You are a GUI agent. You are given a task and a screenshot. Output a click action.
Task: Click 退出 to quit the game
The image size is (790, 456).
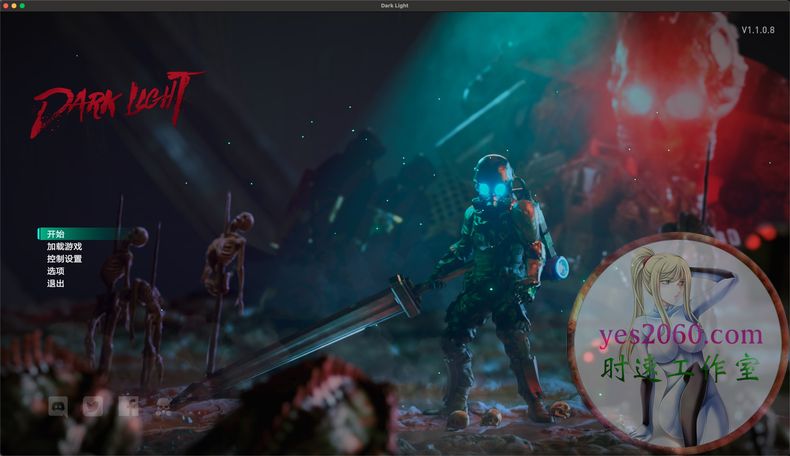[56, 283]
